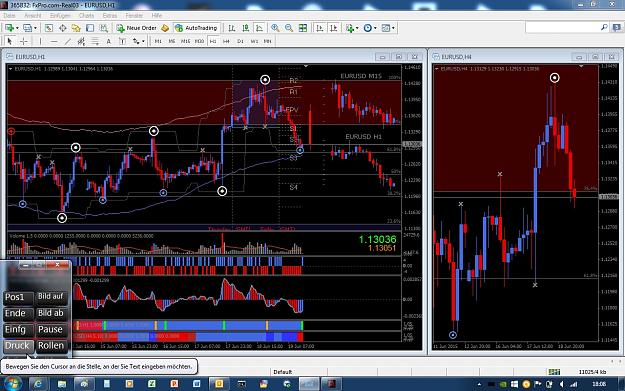This screenshot has width=625, height=391.
Task: Open the Datei menu
Action: point(9,16)
